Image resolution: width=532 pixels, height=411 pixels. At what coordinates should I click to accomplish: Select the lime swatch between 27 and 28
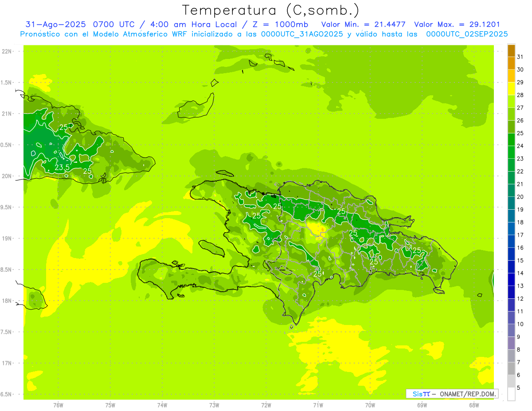511,101
